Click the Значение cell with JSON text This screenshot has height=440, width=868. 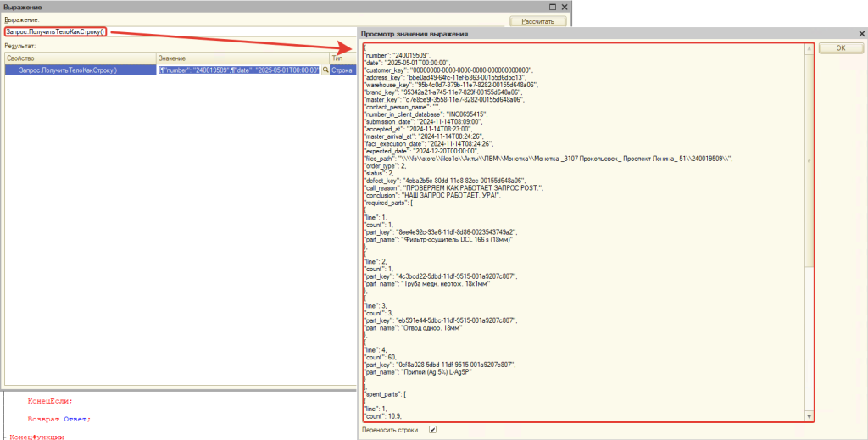click(237, 70)
